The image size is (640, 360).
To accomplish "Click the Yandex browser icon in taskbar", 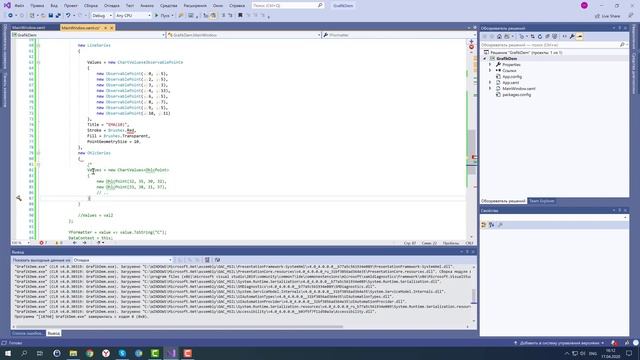I will click(x=106, y=353).
